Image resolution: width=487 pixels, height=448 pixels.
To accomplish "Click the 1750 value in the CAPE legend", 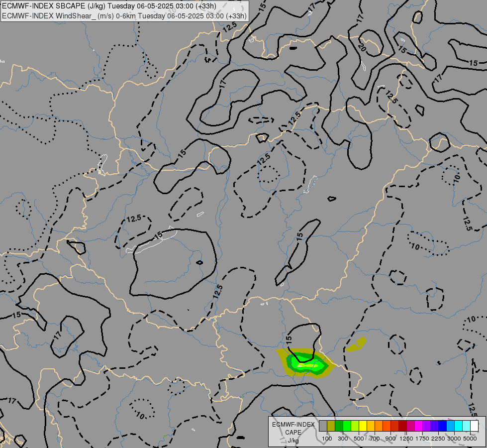I will pos(422,439).
